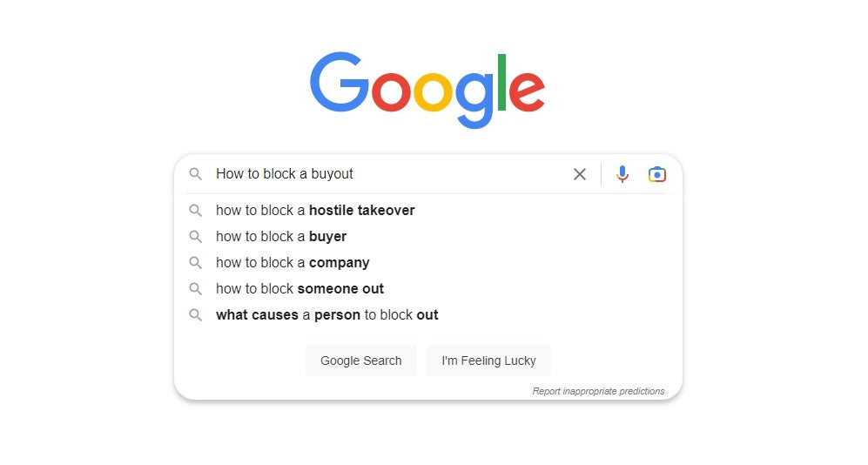868x465 pixels.
Task: Pick 'how to block a company' suggestion
Action: coord(293,262)
